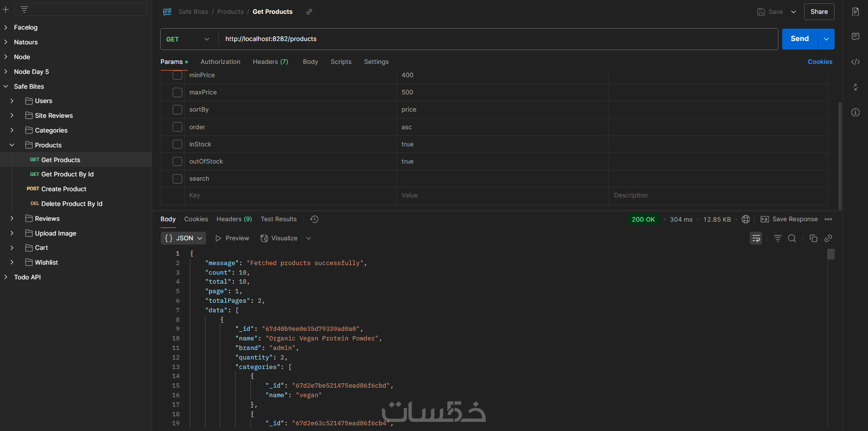Screen dimensions: 868x431
Task: Click the 200 OK status badge
Action: (643, 219)
